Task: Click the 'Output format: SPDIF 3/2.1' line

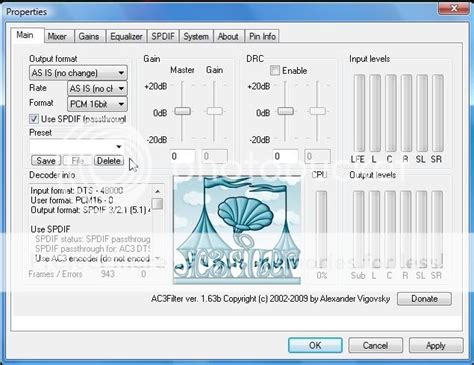Action: pyautogui.click(x=91, y=210)
